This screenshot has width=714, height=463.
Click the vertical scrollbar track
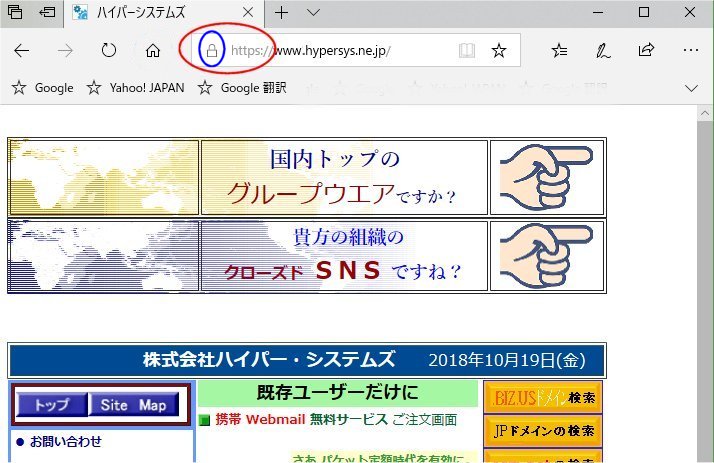point(705,291)
